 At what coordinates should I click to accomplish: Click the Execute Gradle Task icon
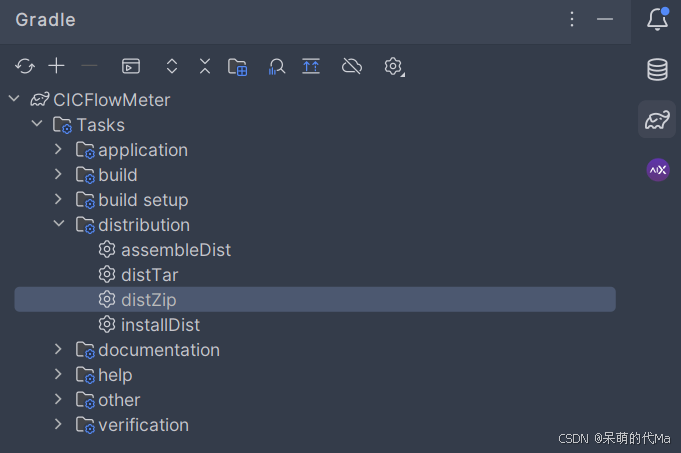tap(131, 66)
